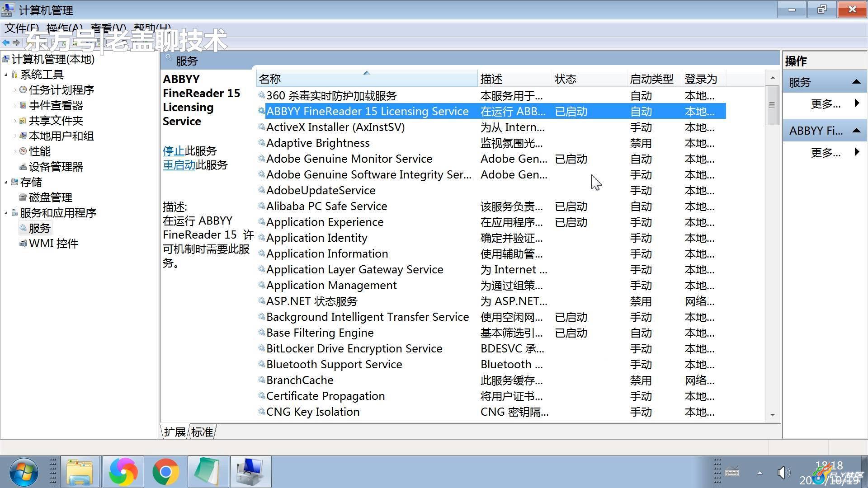Open the green notepad app on taskbar
This screenshot has width=868, height=488.
208,472
